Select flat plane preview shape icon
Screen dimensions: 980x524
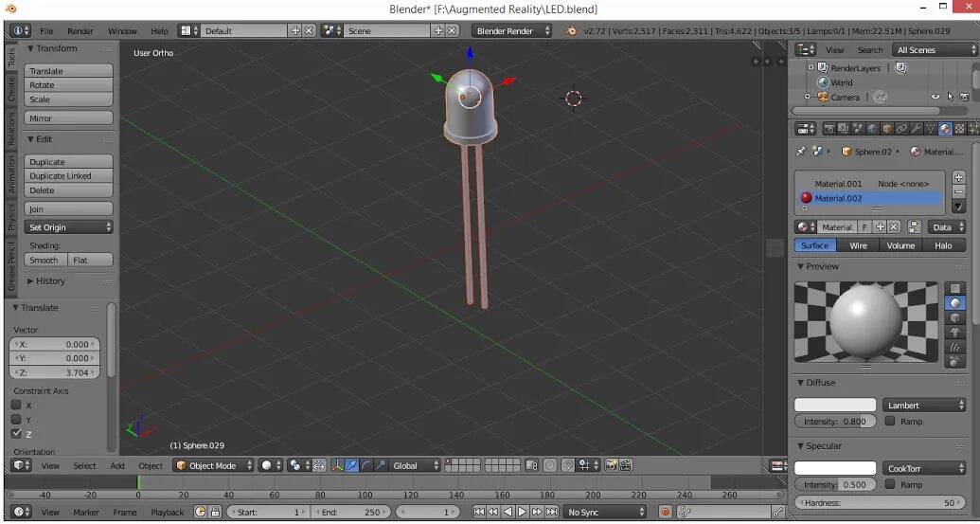954,288
